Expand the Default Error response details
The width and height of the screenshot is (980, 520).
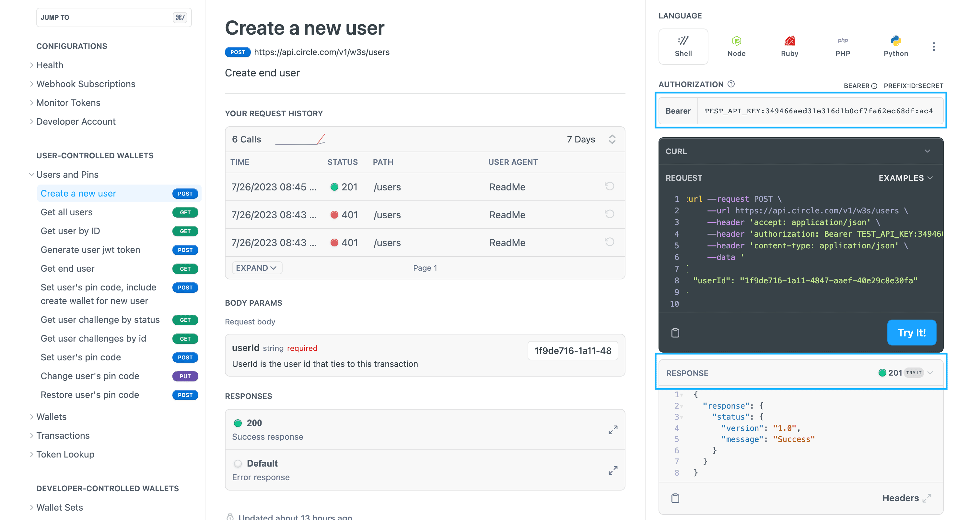pos(613,470)
